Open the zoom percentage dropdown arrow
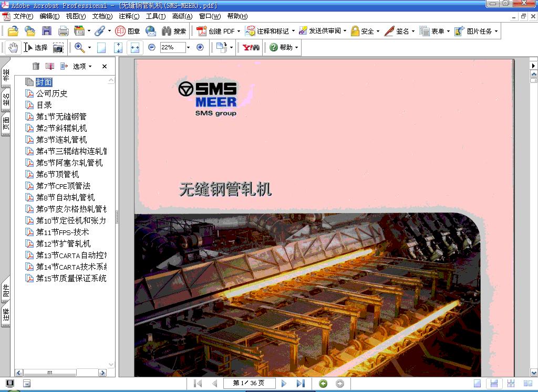Viewport: 538px width, 392px height. [188, 47]
